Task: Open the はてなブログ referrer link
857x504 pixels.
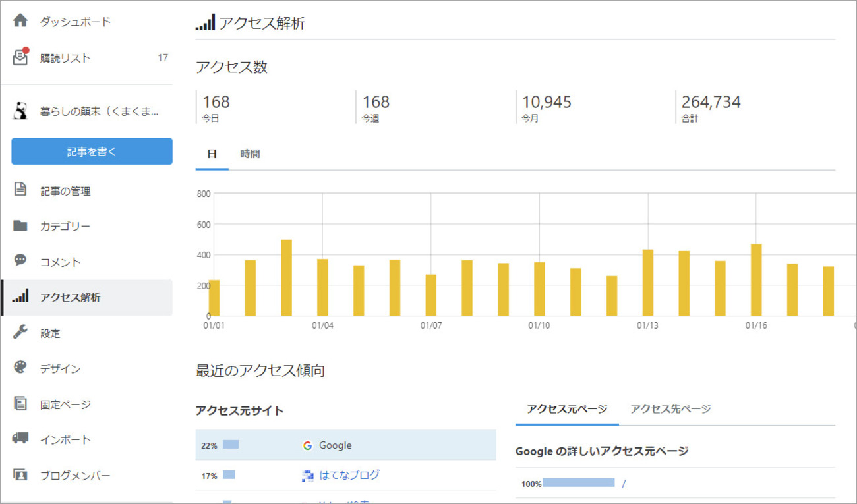Action: pos(349,475)
